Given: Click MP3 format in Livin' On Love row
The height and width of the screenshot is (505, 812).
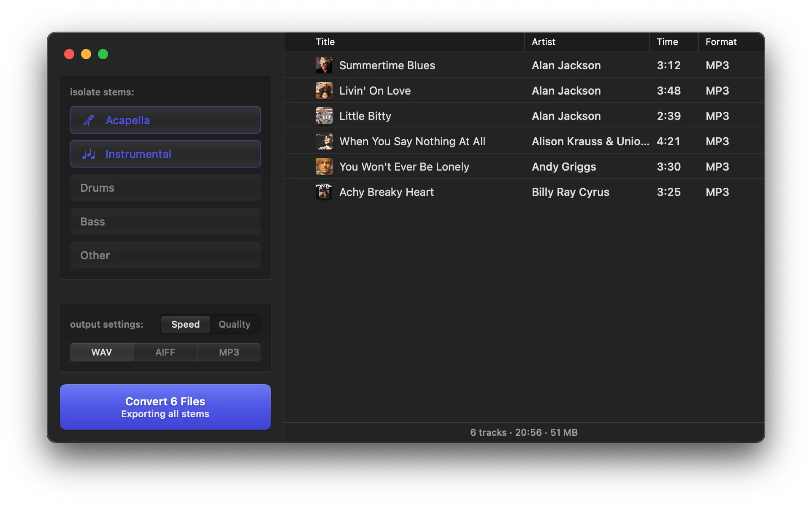Looking at the screenshot, I should (717, 91).
